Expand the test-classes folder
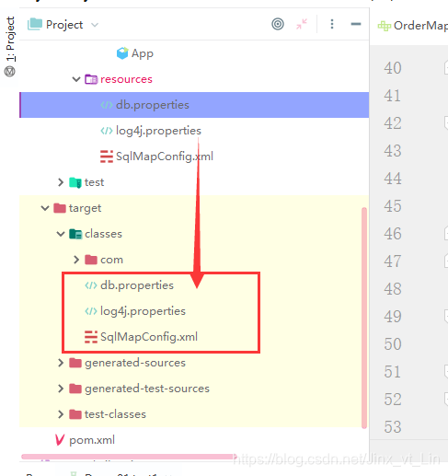The height and width of the screenshot is (476, 448). pyautogui.click(x=61, y=414)
